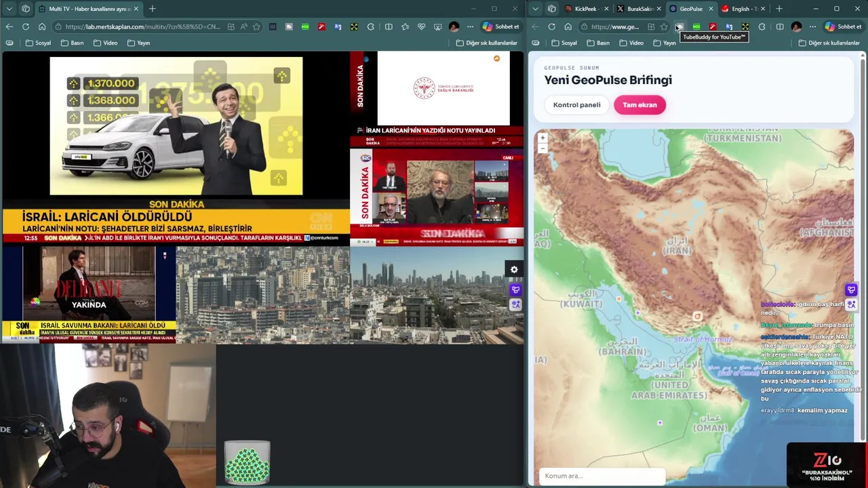
Task: Open right browser three-dot menu
Action: tap(812, 26)
